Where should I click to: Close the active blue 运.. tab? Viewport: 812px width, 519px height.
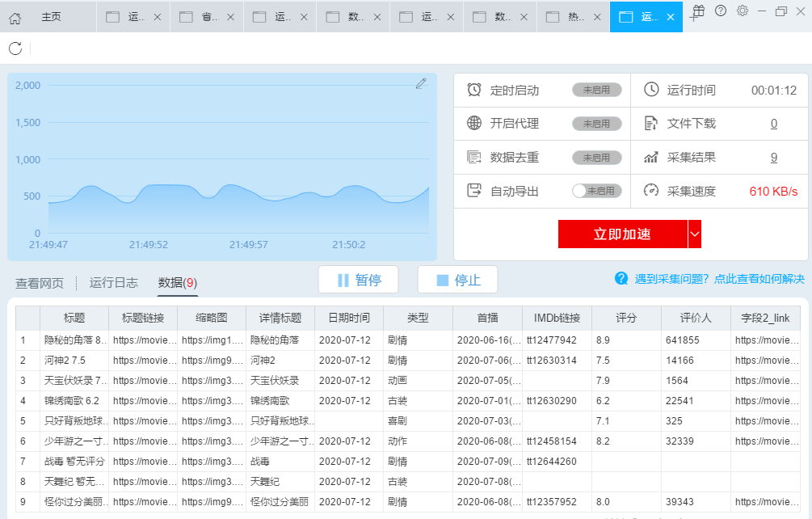(671, 17)
